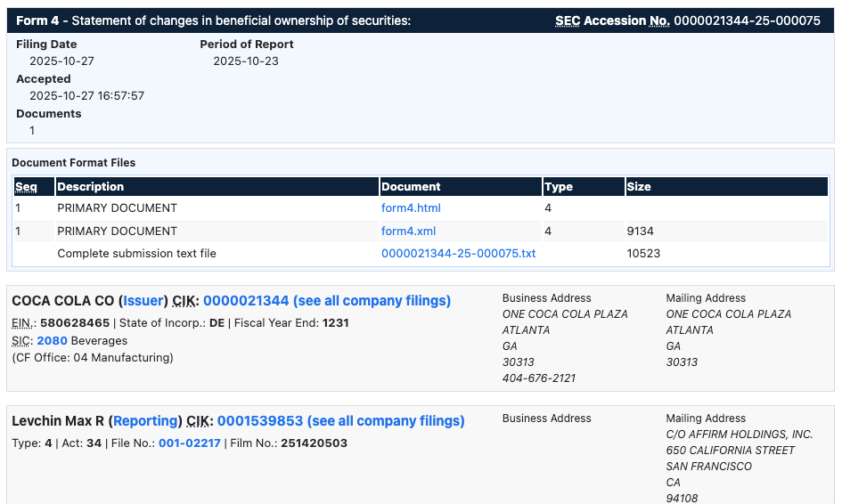The height and width of the screenshot is (504, 842).
Task: Click the Reporting link beside Levchin Max R
Action: click(x=148, y=421)
